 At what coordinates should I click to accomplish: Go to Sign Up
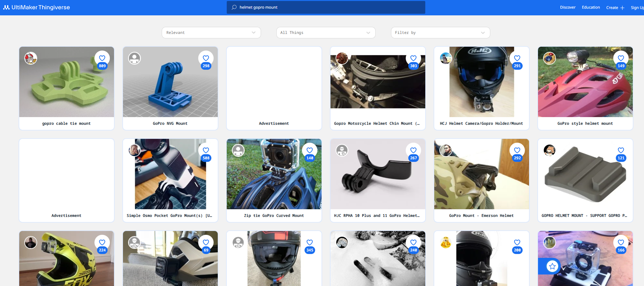click(637, 8)
